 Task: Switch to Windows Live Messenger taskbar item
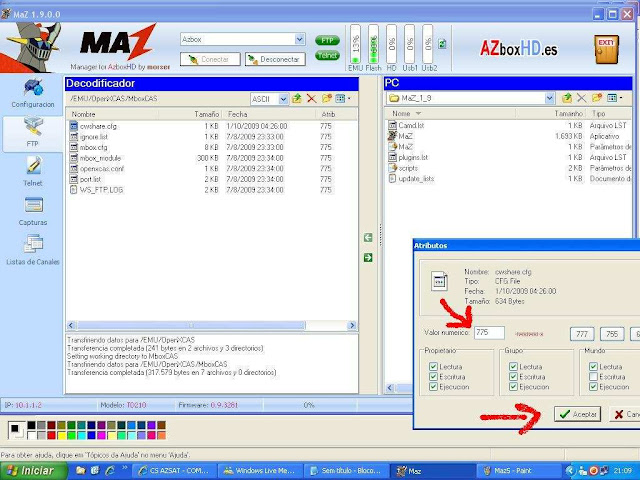coord(262,471)
